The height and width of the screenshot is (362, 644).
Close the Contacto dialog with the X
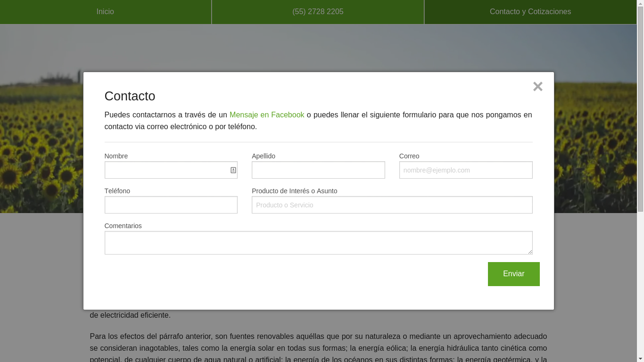click(537, 87)
